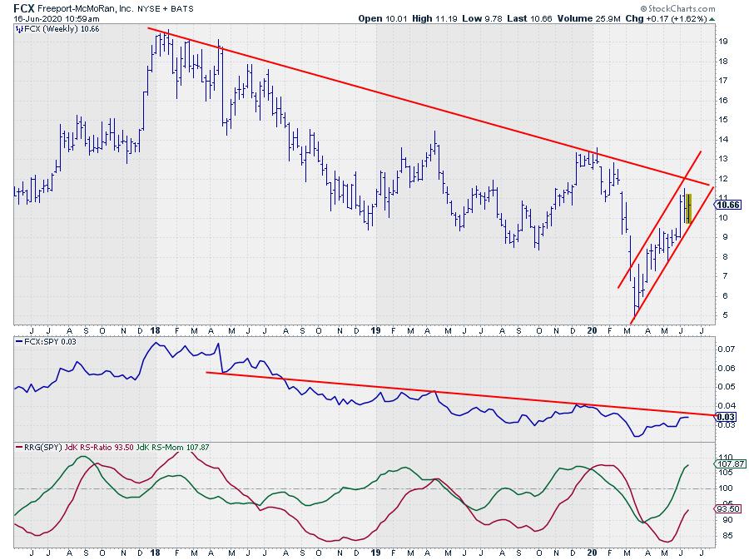Click the green up-triangle change indicator
This screenshot has height=560, width=749.
[x=712, y=19]
